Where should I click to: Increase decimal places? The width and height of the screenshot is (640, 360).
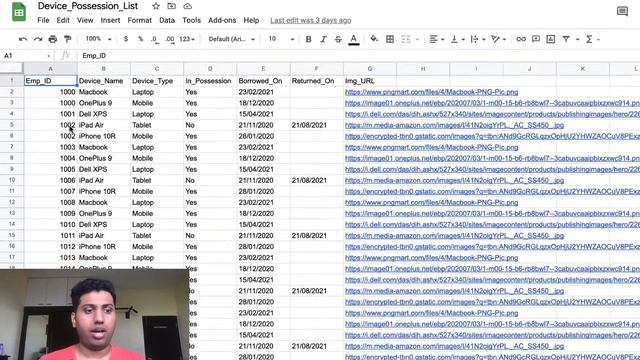tap(169, 39)
